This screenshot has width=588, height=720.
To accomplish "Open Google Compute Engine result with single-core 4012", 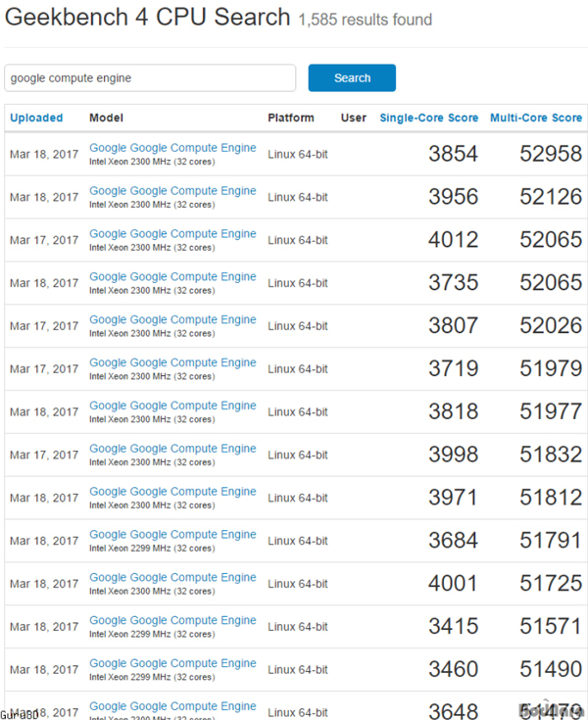I will (172, 233).
